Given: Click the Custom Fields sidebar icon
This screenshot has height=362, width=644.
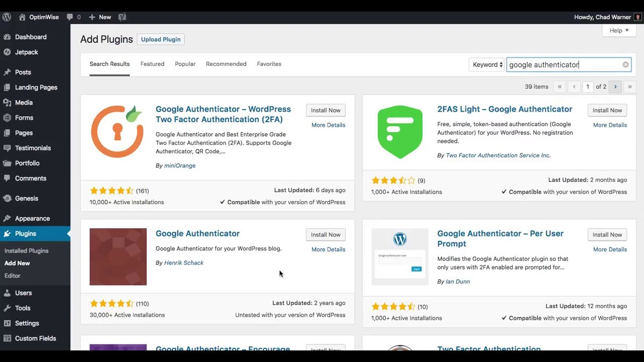Looking at the screenshot, I should point(7,338).
